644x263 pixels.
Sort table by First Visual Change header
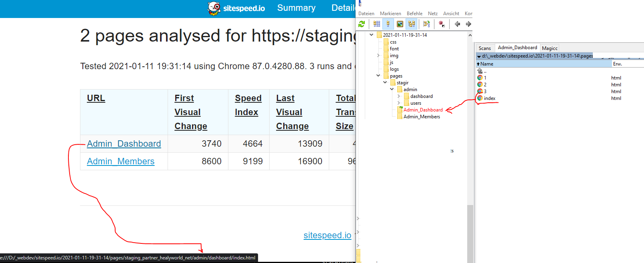pyautogui.click(x=191, y=112)
